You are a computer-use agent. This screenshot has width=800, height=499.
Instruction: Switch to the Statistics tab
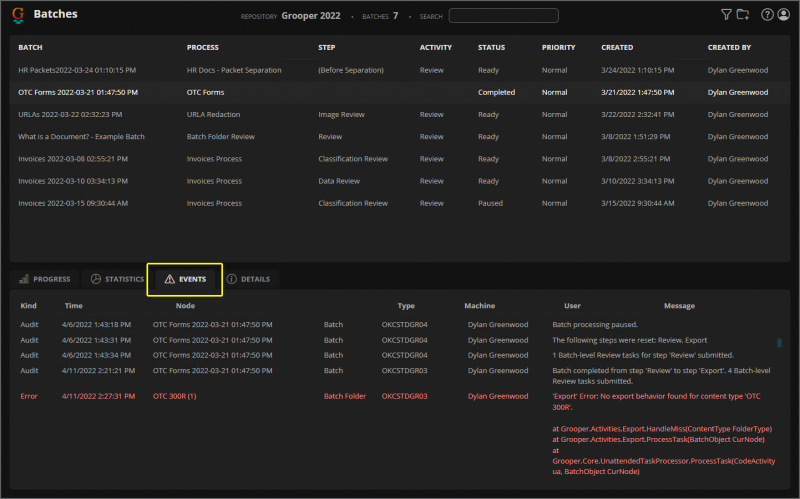click(x=116, y=279)
